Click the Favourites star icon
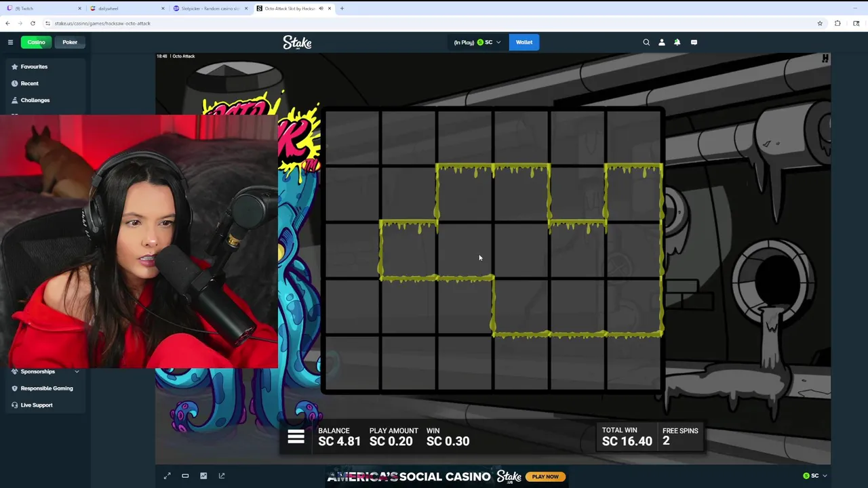 14,66
